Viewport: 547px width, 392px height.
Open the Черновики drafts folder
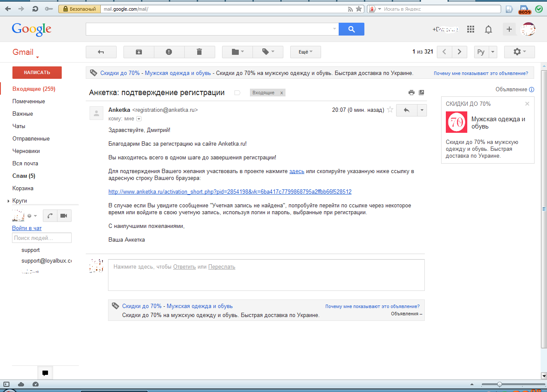[26, 151]
